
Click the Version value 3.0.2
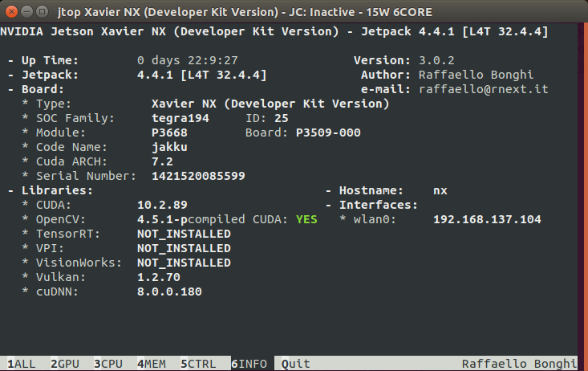(x=436, y=60)
